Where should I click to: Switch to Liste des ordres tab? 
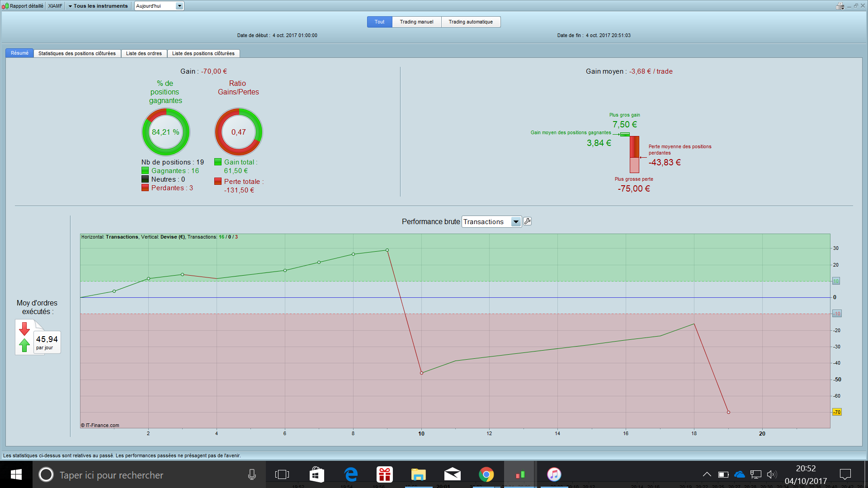pyautogui.click(x=144, y=53)
